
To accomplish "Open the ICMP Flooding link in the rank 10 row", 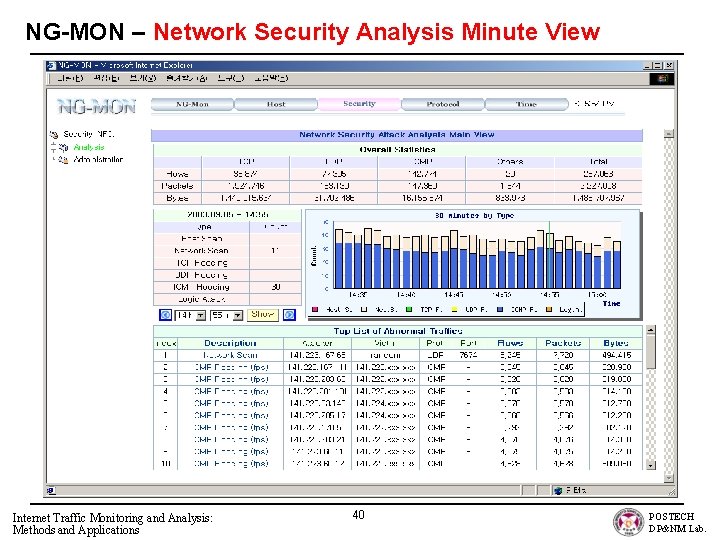I will [x=231, y=464].
